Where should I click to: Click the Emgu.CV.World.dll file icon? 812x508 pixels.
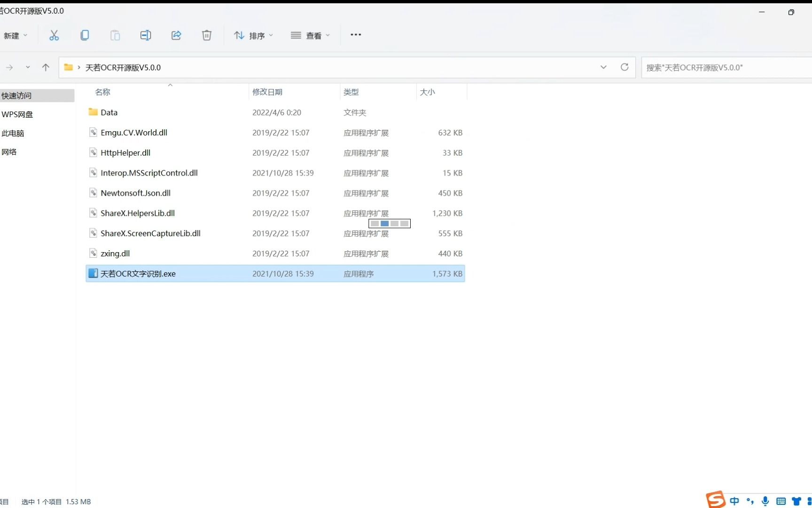point(93,132)
